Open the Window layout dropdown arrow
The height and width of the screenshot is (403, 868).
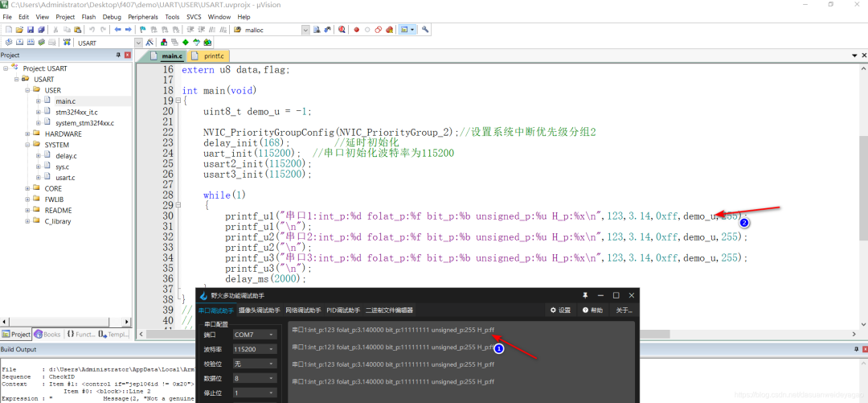click(412, 30)
